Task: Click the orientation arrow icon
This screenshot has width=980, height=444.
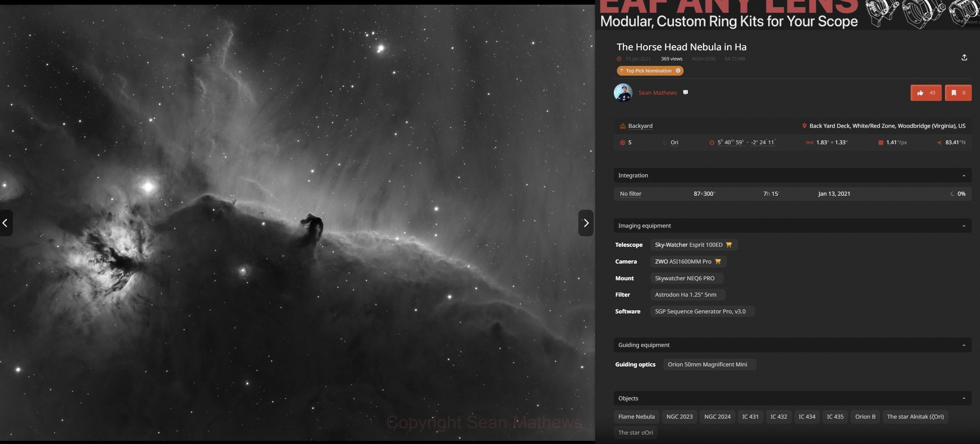Action: [939, 143]
